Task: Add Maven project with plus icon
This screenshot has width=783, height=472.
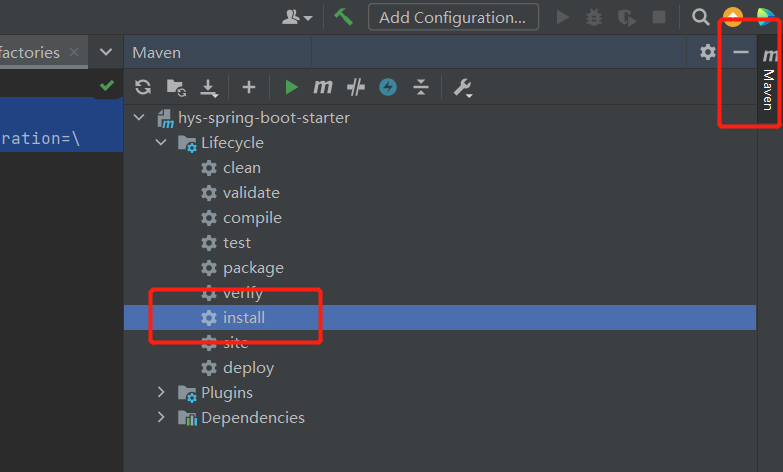Action: click(249, 87)
